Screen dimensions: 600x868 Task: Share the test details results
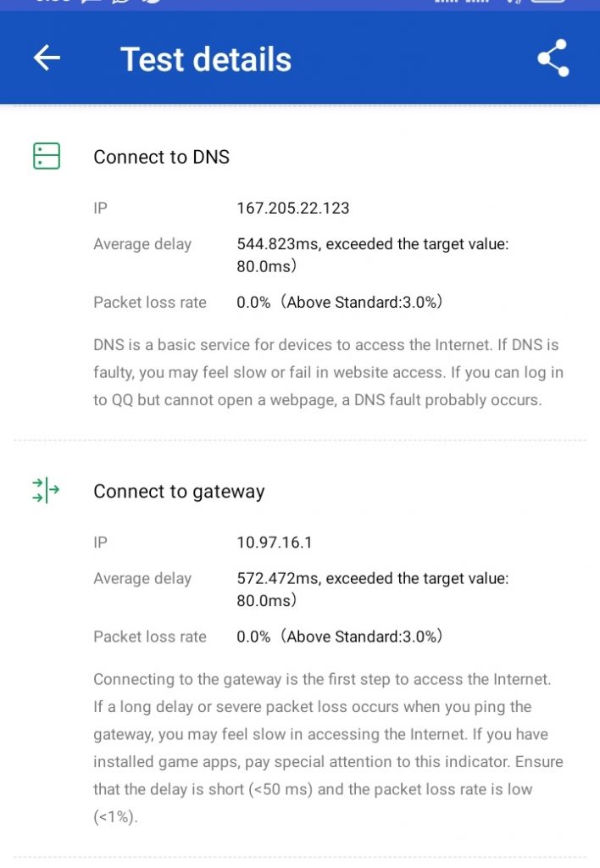553,58
